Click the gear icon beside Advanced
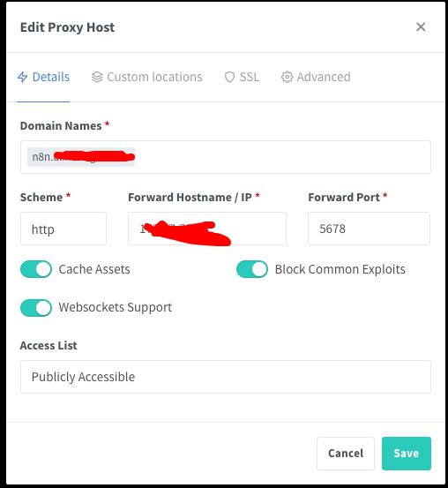Viewport: 448px width, 488px height. (x=287, y=77)
